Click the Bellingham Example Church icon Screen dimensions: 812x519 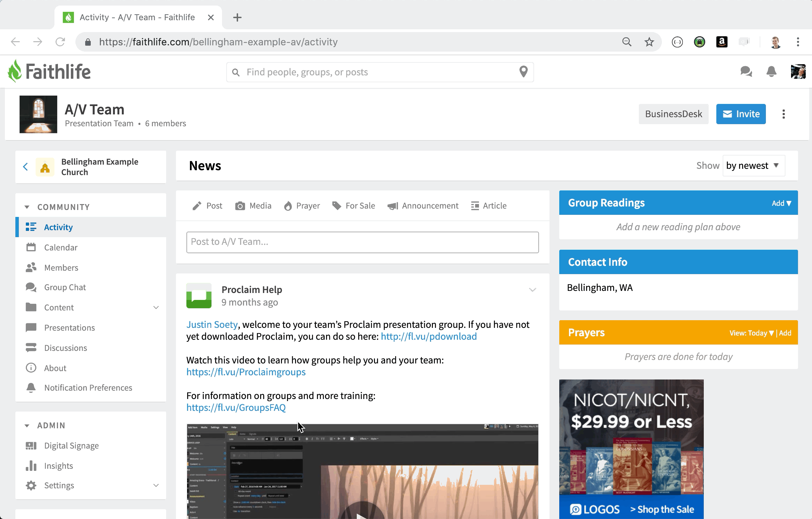(45, 167)
